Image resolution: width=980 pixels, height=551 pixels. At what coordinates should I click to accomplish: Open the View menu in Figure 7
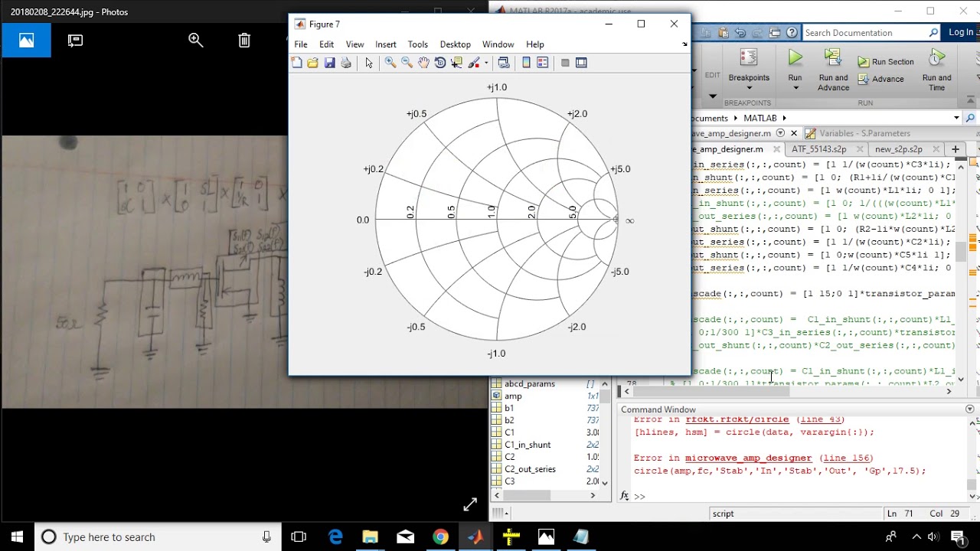tap(354, 44)
